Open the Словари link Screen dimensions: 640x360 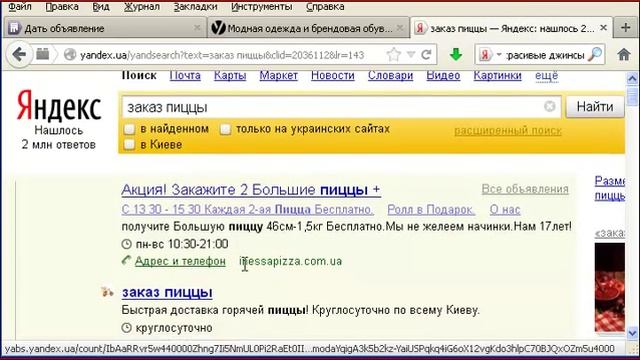pyautogui.click(x=390, y=76)
